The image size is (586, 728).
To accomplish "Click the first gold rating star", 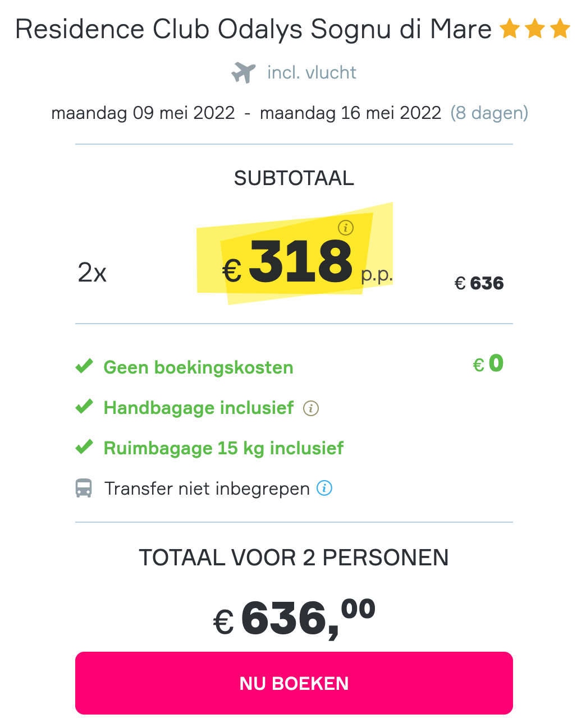I will tap(510, 29).
